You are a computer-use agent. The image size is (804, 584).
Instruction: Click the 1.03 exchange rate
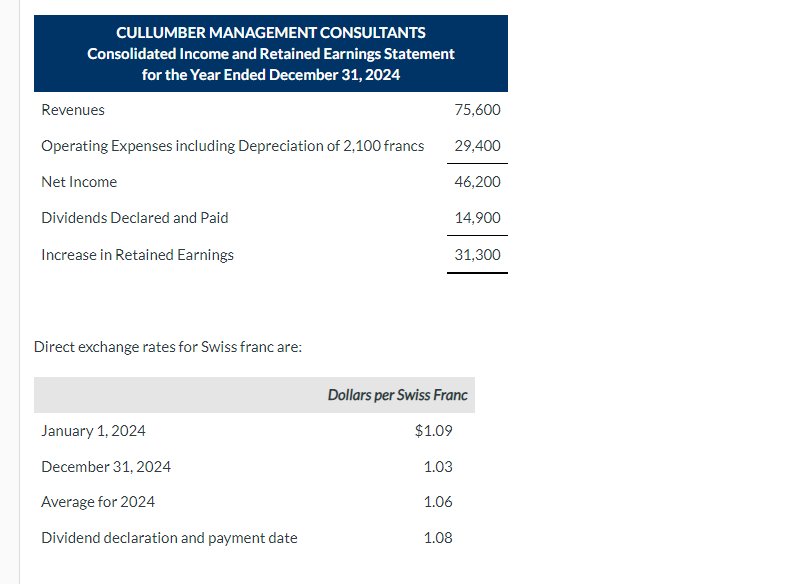pyautogui.click(x=438, y=467)
